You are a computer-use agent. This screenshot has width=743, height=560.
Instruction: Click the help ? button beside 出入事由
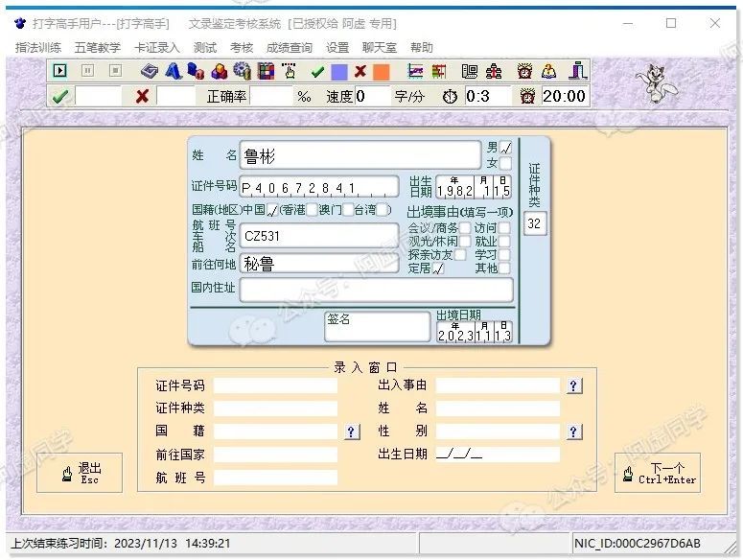pos(574,385)
